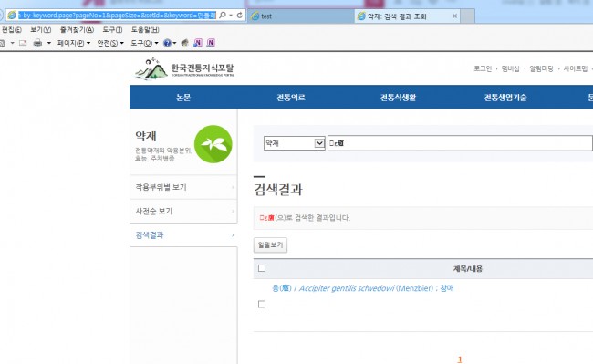Close the '약재: 검색 결과 조회' tab
The image size is (593, 364).
[x=454, y=16]
